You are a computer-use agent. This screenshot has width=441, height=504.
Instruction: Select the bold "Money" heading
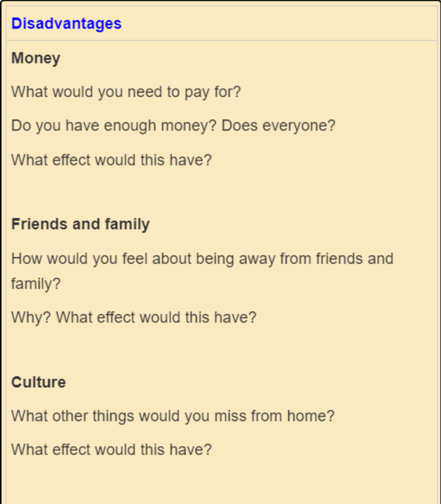coord(36,58)
